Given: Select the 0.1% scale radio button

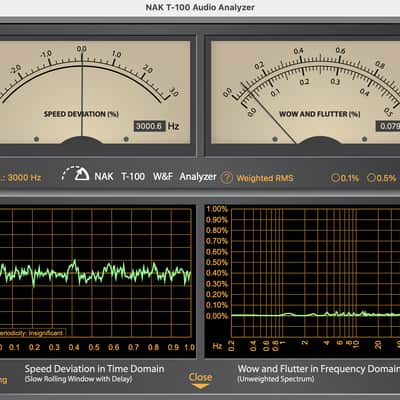Looking at the screenshot, I should pyautogui.click(x=345, y=178).
